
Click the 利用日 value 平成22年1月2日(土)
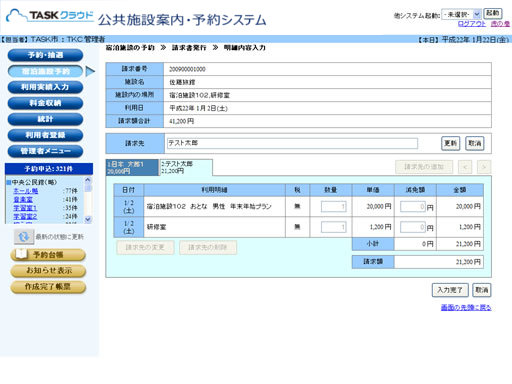(198, 108)
